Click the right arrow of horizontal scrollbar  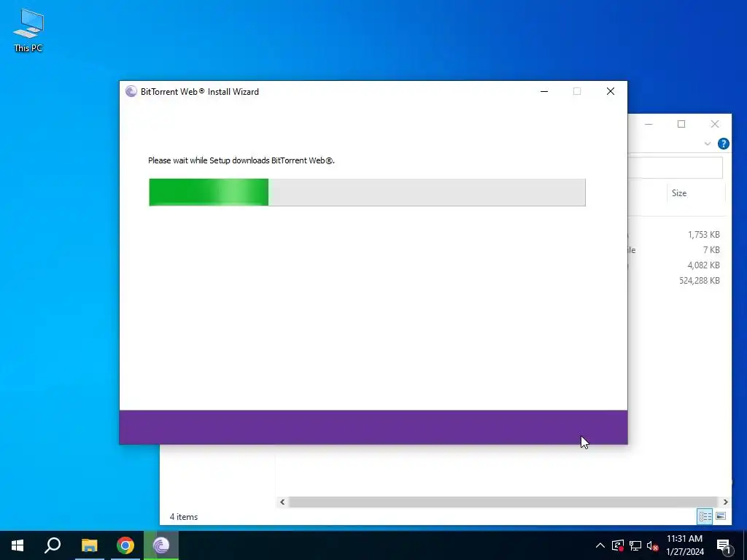point(725,502)
